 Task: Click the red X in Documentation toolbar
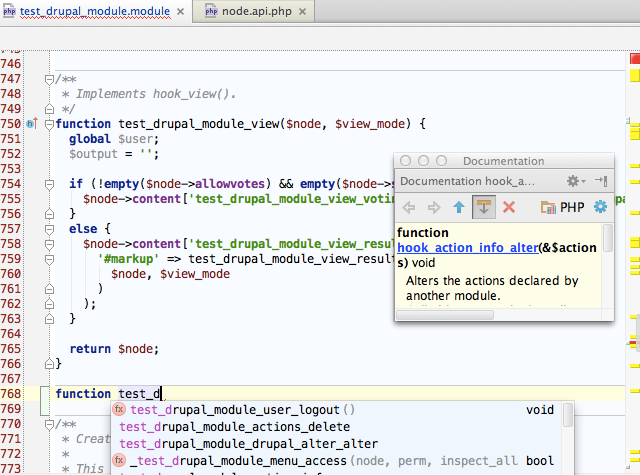coord(509,207)
